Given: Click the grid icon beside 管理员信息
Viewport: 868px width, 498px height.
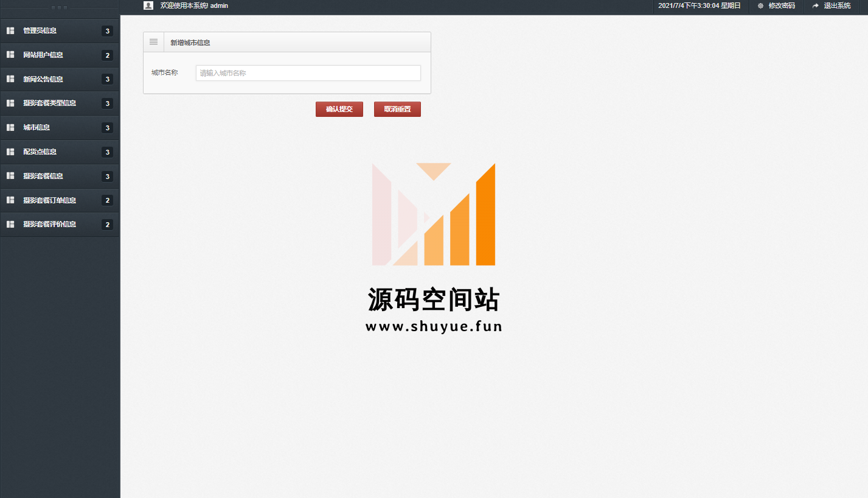Looking at the screenshot, I should point(10,30).
